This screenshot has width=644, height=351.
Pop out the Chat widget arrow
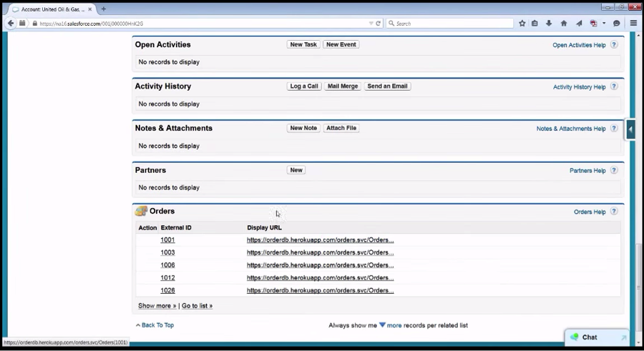623,337
